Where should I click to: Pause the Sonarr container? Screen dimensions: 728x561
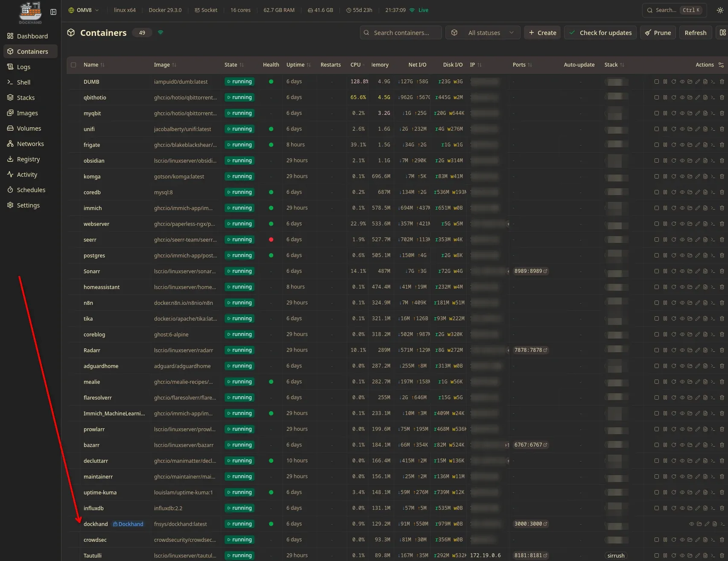(x=665, y=271)
